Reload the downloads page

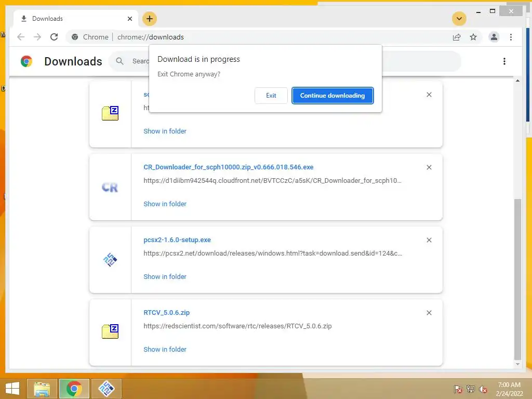pos(54,37)
